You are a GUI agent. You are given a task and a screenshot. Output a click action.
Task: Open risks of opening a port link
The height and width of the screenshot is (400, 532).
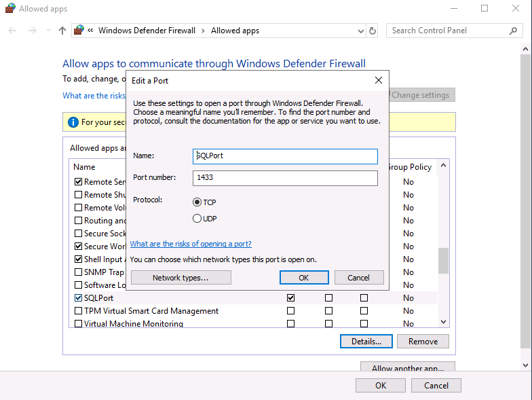point(191,244)
